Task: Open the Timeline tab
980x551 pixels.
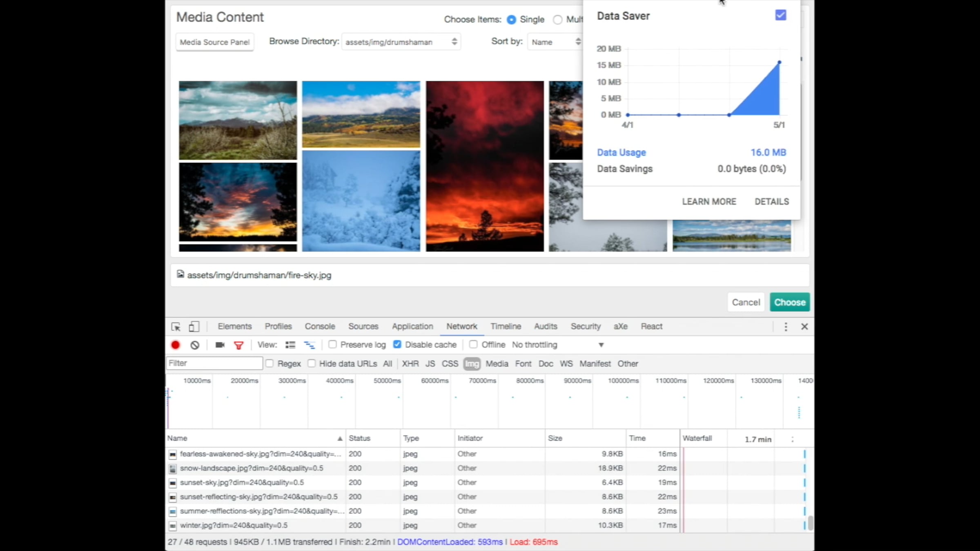Action: point(506,327)
